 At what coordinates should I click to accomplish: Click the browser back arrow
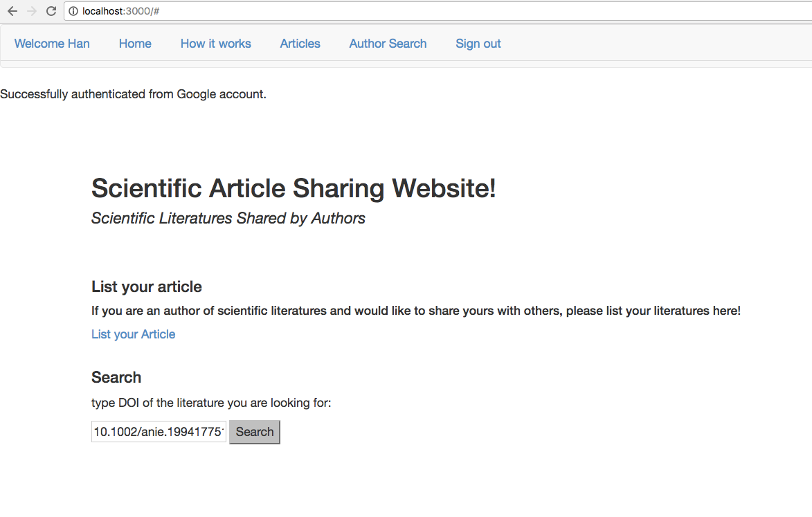point(12,11)
